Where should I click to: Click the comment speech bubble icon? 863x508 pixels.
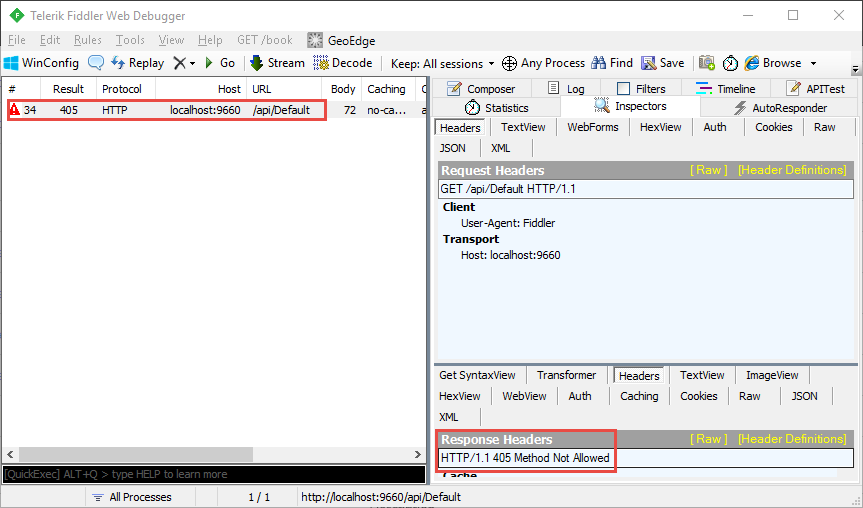[x=96, y=63]
